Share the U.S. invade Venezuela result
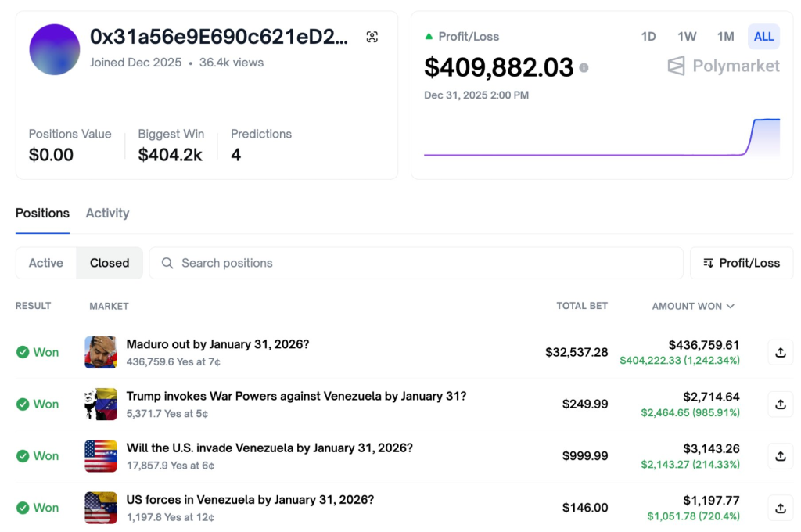801x532 pixels. click(x=780, y=456)
